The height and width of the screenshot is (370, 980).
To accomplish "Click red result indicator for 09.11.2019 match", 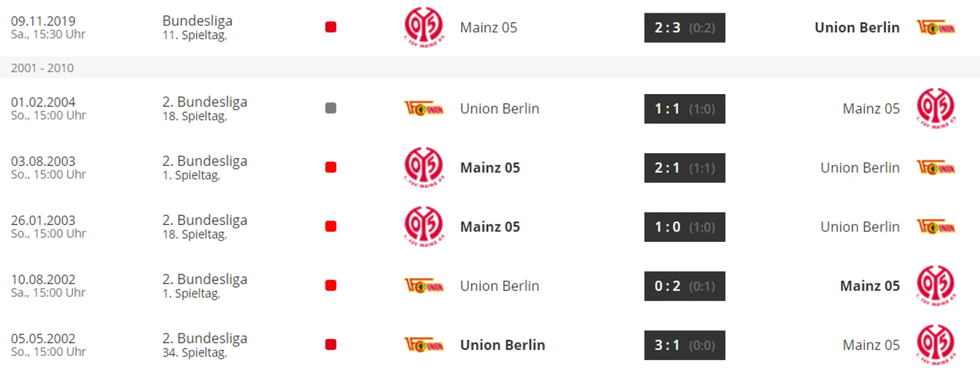I will pyautogui.click(x=330, y=28).
